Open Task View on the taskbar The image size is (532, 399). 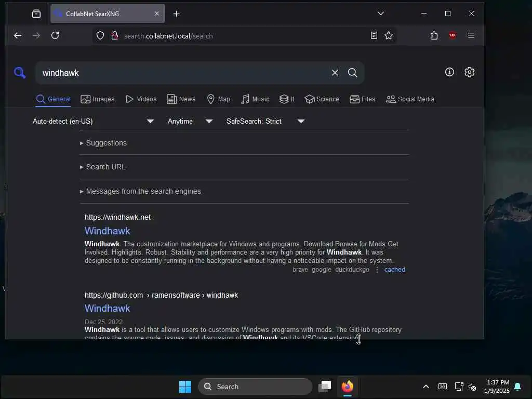pyautogui.click(x=325, y=387)
